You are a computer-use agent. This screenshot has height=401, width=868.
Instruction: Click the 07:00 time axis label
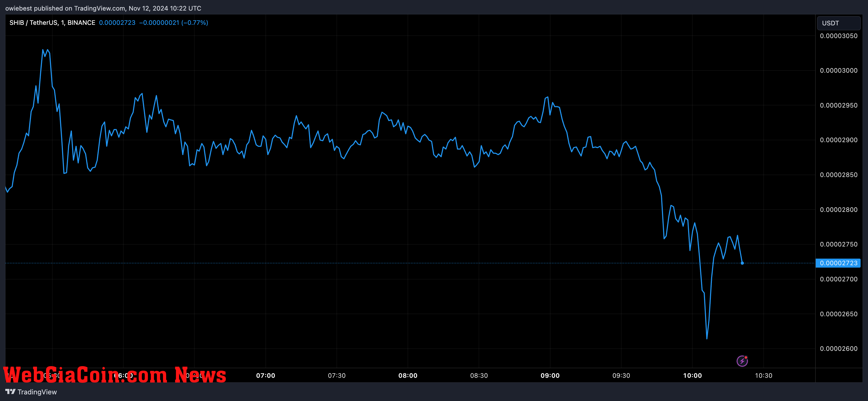pyautogui.click(x=265, y=375)
